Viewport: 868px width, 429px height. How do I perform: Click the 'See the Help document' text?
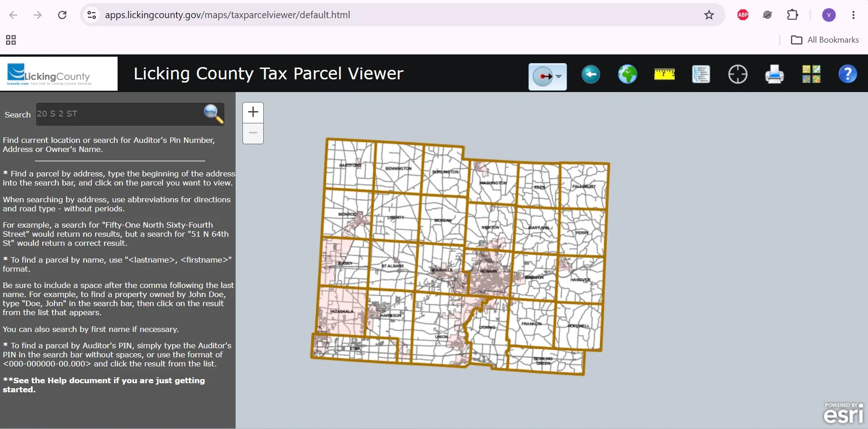point(104,385)
